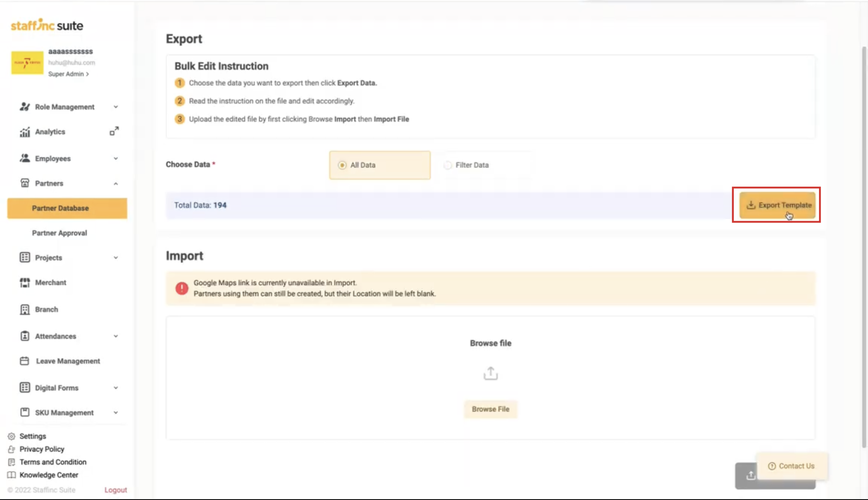Open Analytics external link icon
The width and height of the screenshot is (868, 500).
114,131
